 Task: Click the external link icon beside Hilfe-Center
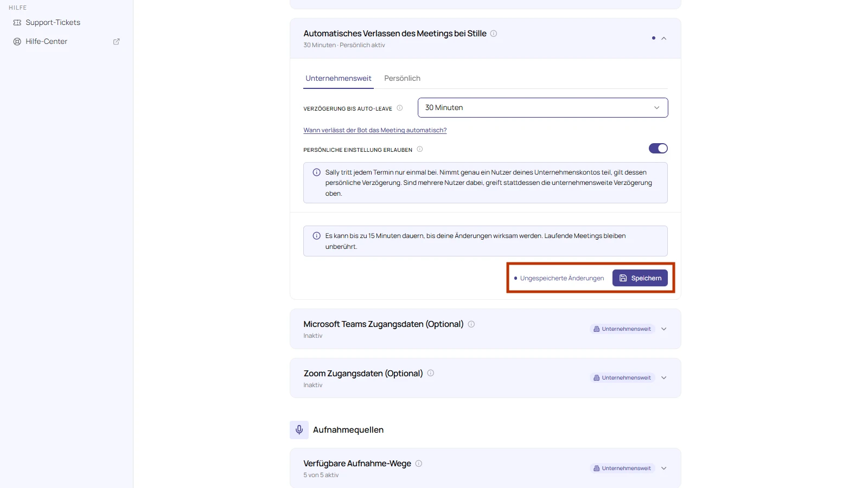(116, 41)
